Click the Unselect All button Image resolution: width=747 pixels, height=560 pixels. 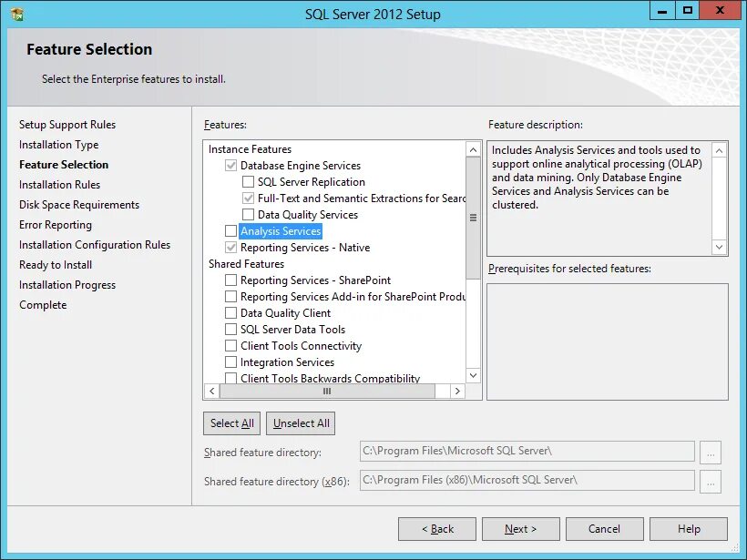tap(302, 423)
